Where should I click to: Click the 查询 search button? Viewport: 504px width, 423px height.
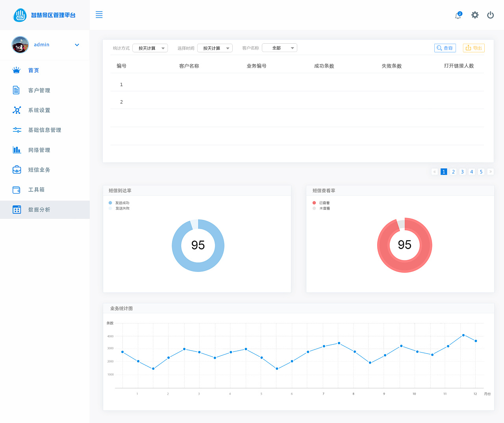[x=445, y=48]
